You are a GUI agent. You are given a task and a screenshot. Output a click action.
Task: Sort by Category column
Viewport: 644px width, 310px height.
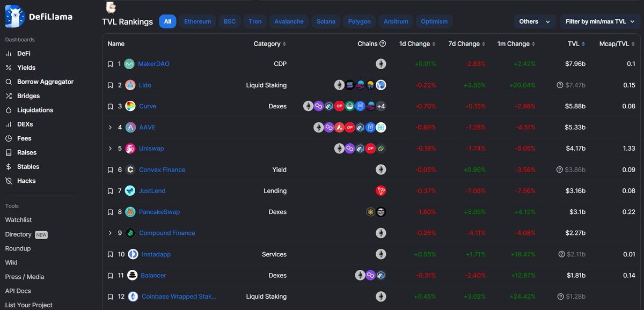coord(270,44)
